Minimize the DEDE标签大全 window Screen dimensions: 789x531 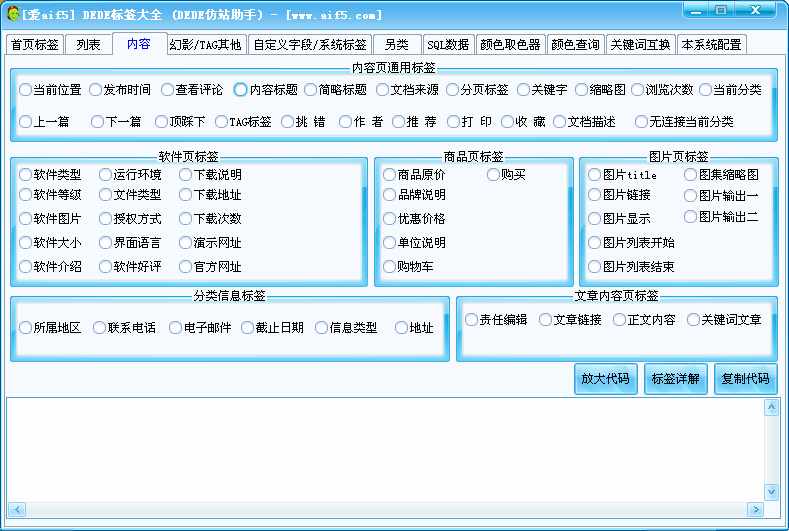coord(696,11)
